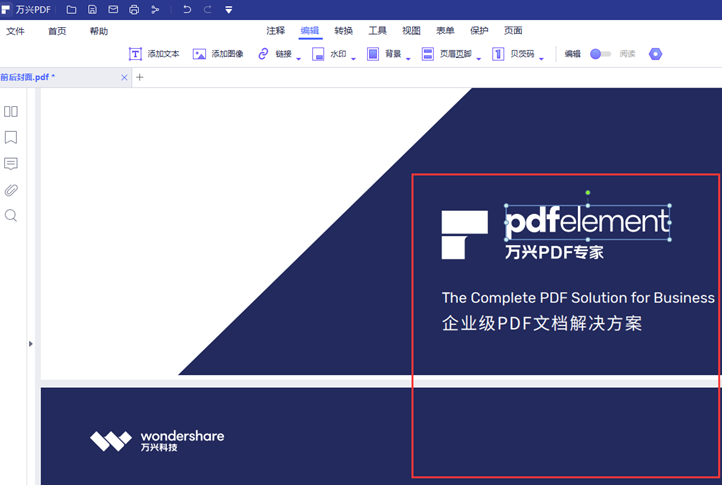Click the purple hexagon settings icon

point(655,54)
